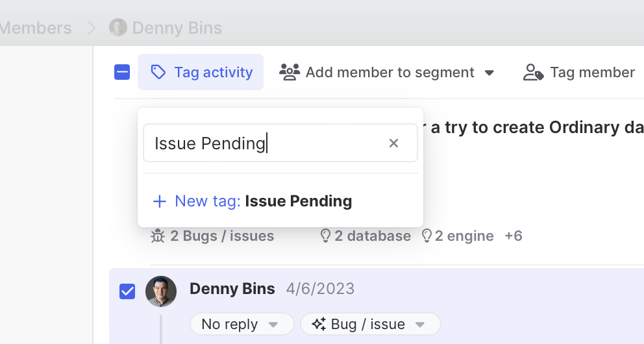Click the tag icon in Tag activity
Image resolution: width=644 pixels, height=344 pixels.
[x=158, y=72]
